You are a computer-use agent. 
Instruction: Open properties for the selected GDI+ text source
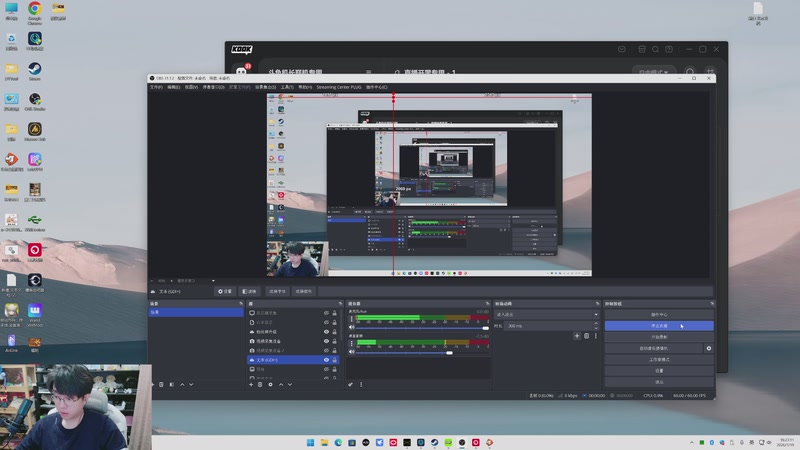point(225,291)
